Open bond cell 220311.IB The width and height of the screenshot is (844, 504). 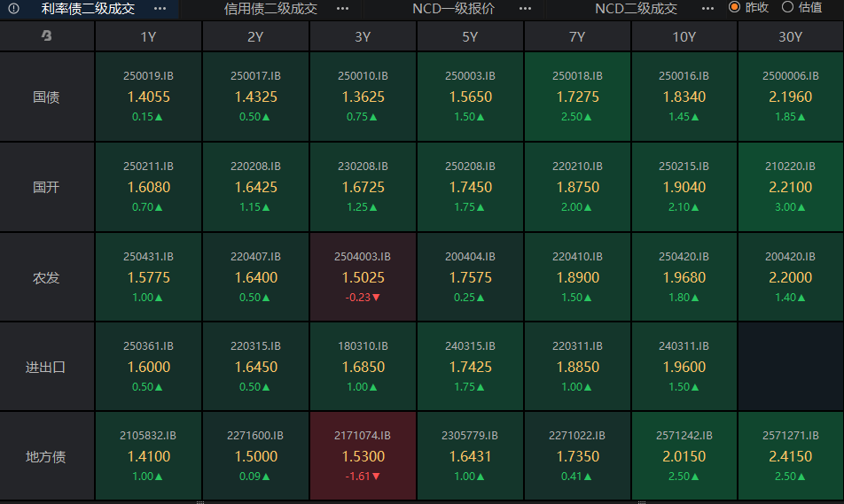coord(577,367)
